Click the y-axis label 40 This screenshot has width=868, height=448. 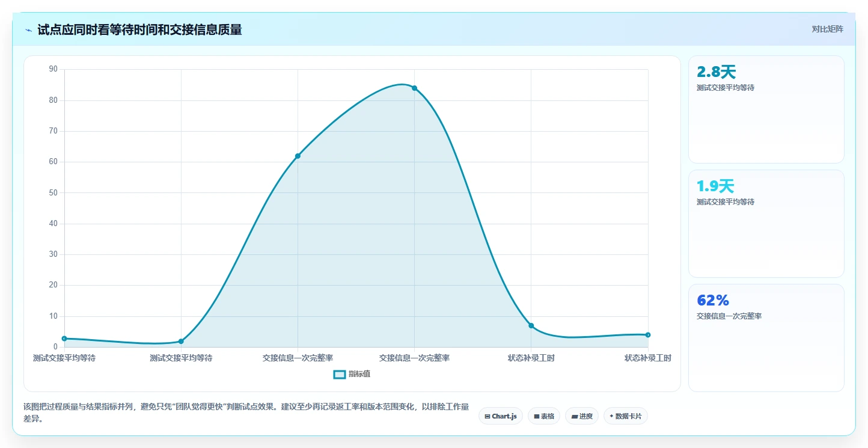coord(53,224)
